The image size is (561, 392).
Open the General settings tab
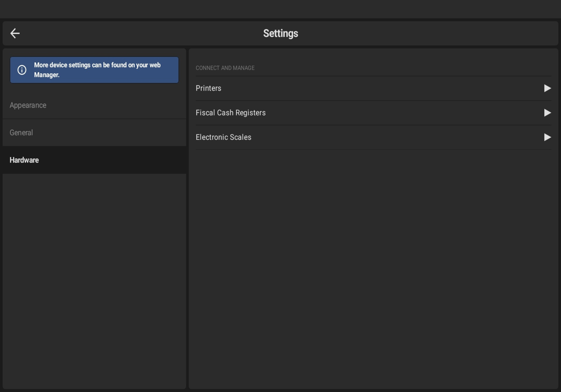tap(21, 133)
